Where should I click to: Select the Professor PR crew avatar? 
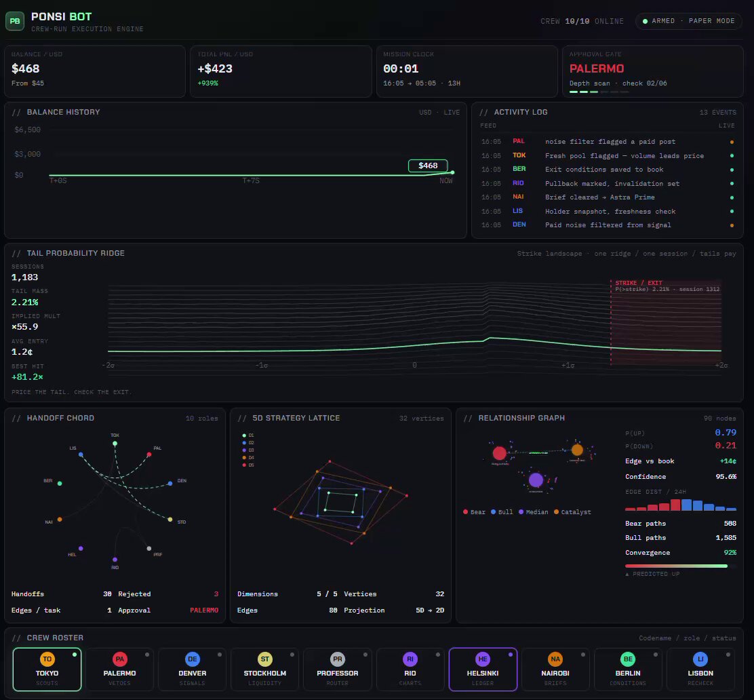338,659
